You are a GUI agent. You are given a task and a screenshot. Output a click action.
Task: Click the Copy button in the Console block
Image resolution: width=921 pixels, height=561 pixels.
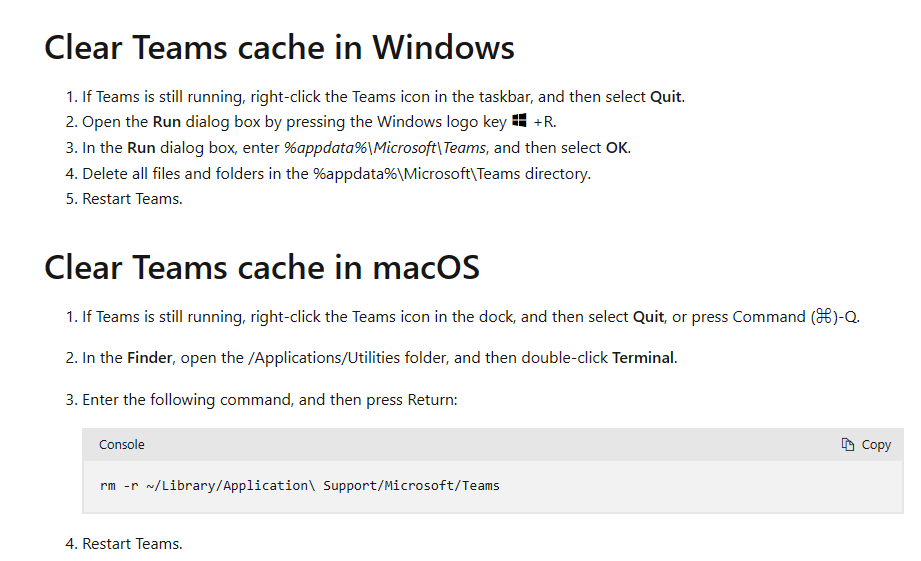point(866,445)
